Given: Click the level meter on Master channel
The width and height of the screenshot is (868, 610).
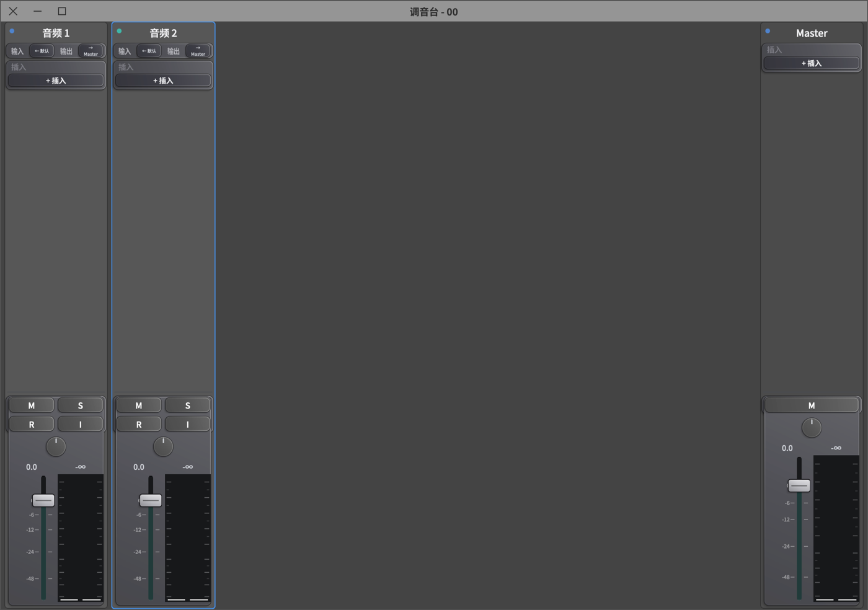Looking at the screenshot, I should click(x=836, y=528).
